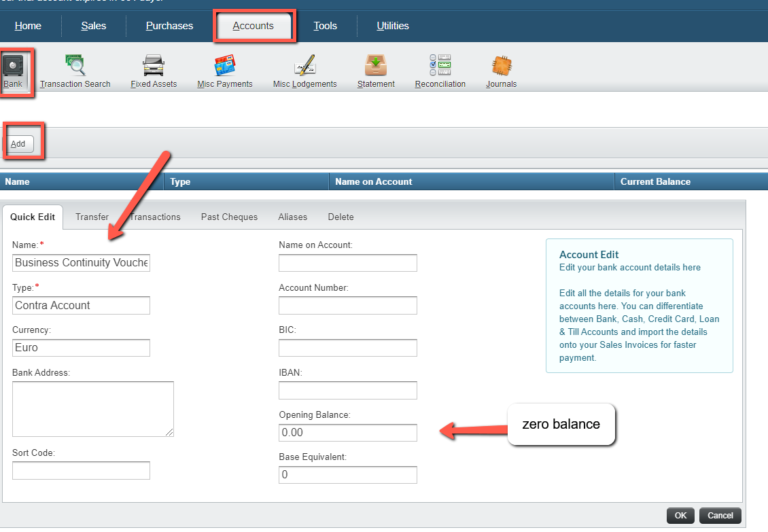
Task: Open the Purchases menu
Action: point(169,26)
